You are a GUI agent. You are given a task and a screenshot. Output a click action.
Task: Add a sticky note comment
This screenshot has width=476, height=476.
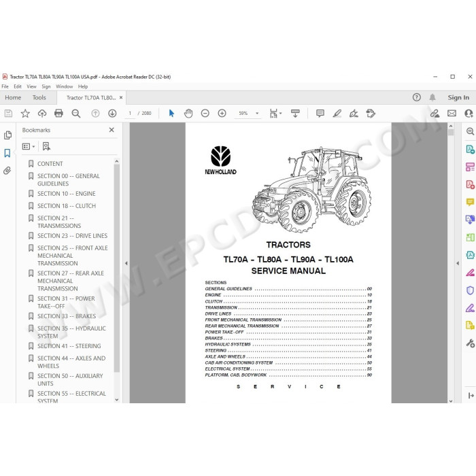point(320,114)
